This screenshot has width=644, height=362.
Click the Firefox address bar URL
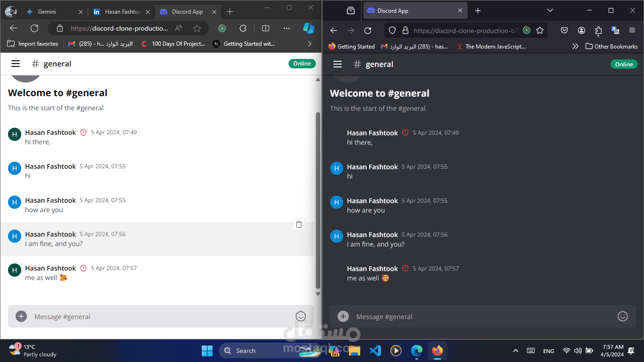pos(466,31)
